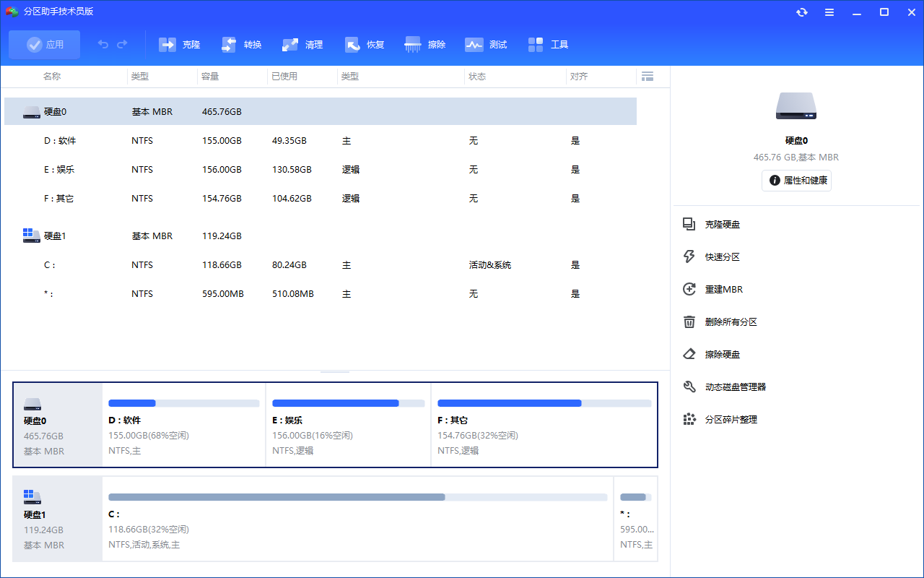The image size is (924, 578).
Task: Open the hamburger menu in title bar
Action: [829, 12]
